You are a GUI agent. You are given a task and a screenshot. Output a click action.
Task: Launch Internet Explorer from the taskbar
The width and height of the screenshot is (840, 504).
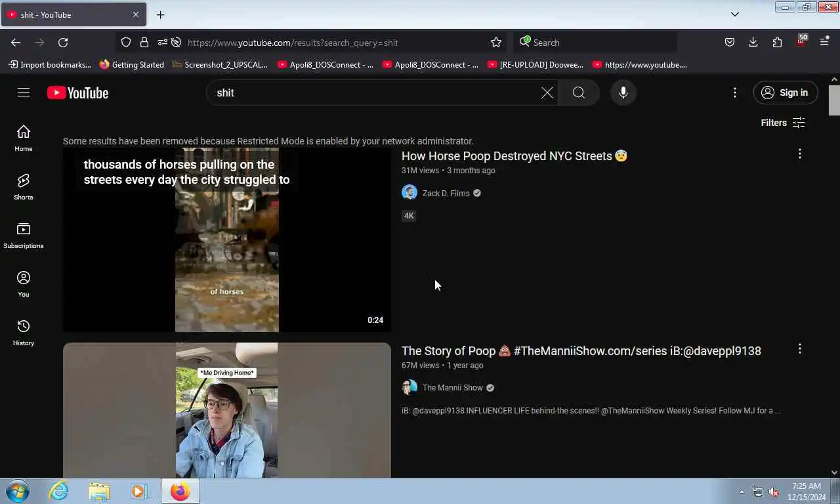click(x=58, y=491)
